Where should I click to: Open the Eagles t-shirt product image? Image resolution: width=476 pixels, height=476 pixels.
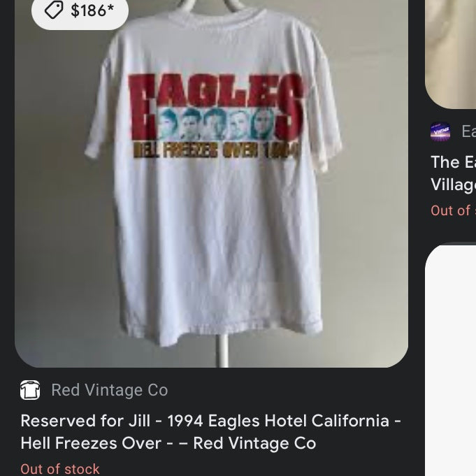(x=211, y=210)
